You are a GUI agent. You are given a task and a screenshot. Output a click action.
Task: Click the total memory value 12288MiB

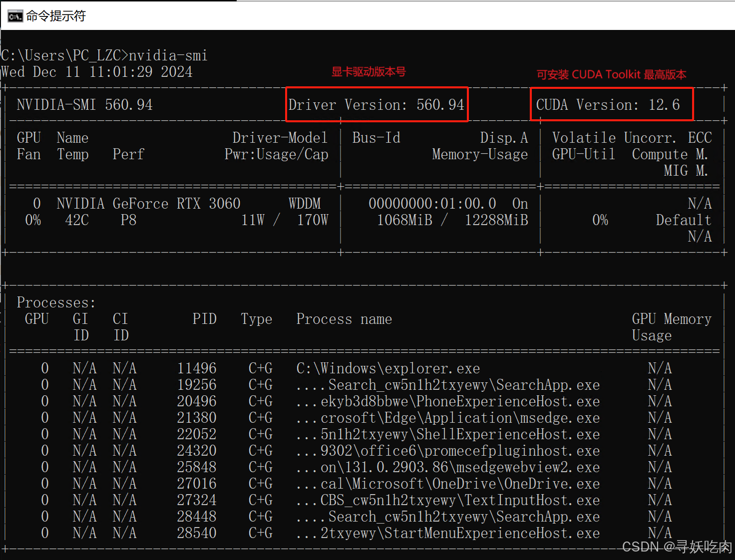click(496, 220)
